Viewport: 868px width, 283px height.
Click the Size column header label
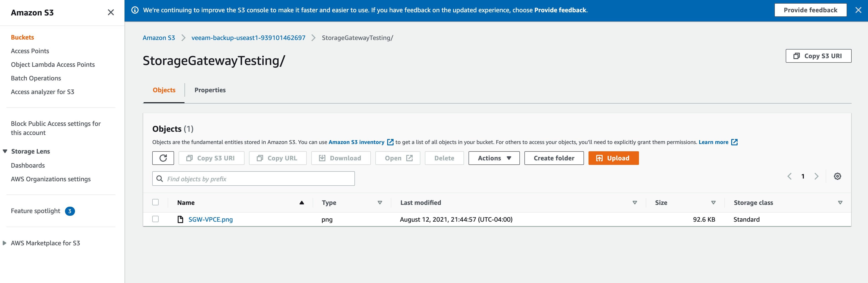(x=661, y=202)
